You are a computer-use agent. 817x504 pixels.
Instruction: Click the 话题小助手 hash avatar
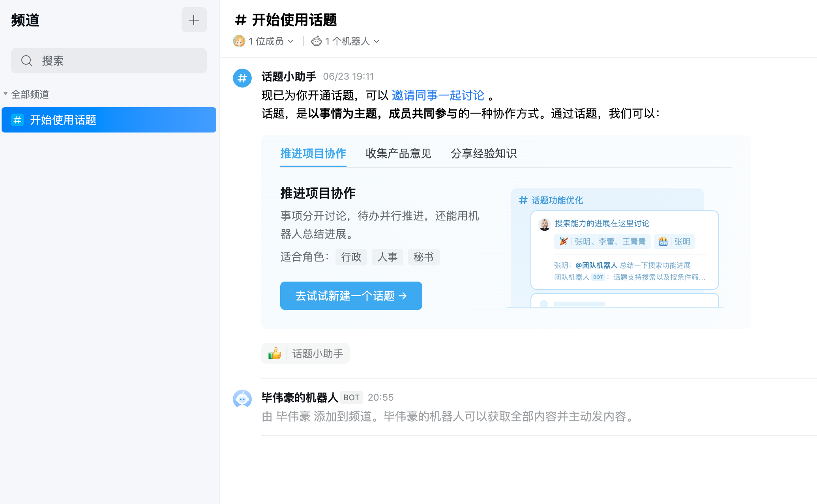pyautogui.click(x=242, y=78)
